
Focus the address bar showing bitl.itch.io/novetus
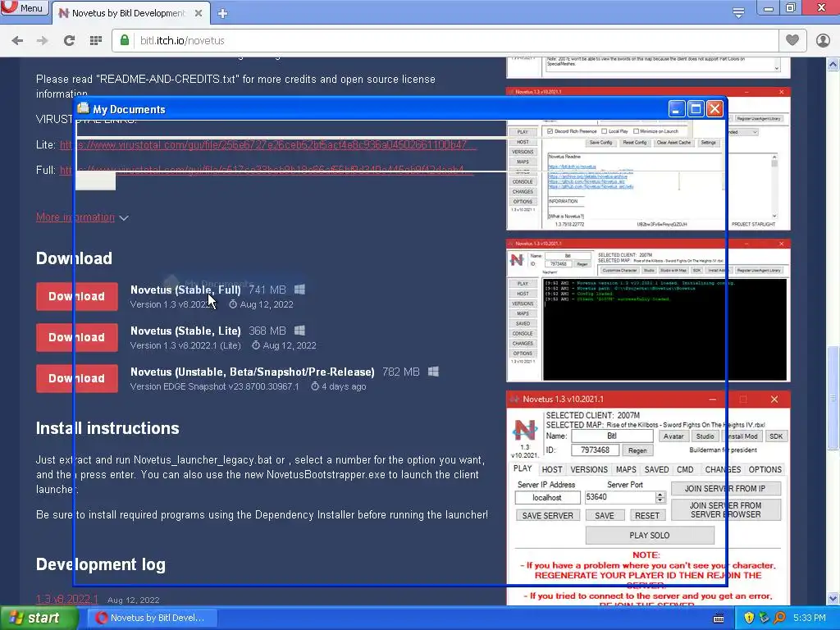pos(445,40)
